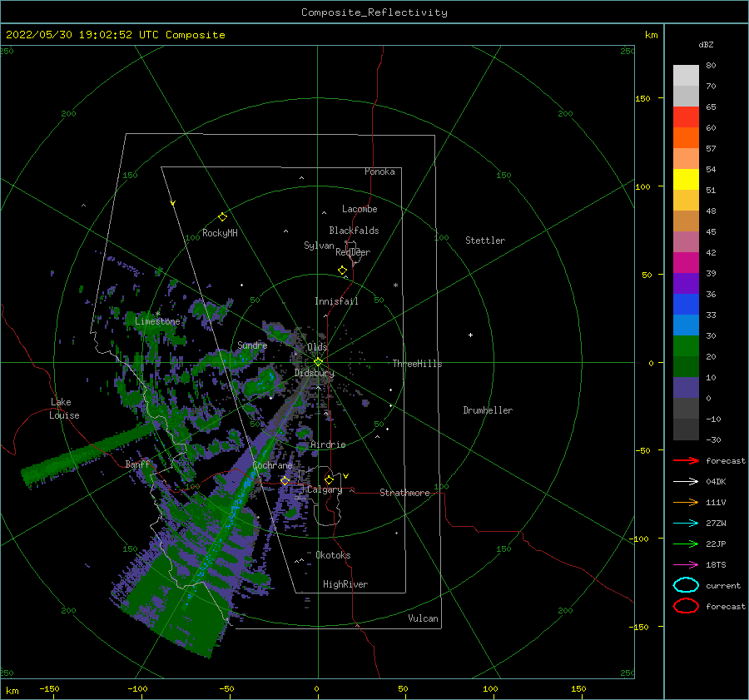Image resolution: width=749 pixels, height=700 pixels.
Task: Click the Innisfail label
Action: 336,301
